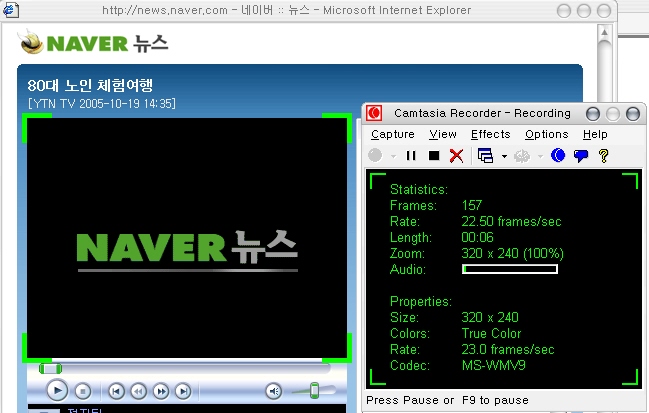Image resolution: width=649 pixels, height=413 pixels.
Task: Click the browser vertical scrollbar up arrow
Action: point(604,32)
